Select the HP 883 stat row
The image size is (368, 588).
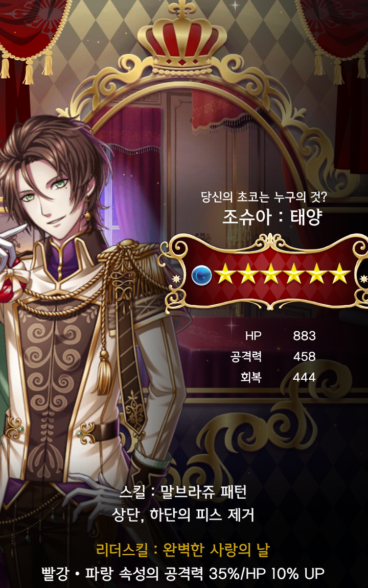coord(281,336)
